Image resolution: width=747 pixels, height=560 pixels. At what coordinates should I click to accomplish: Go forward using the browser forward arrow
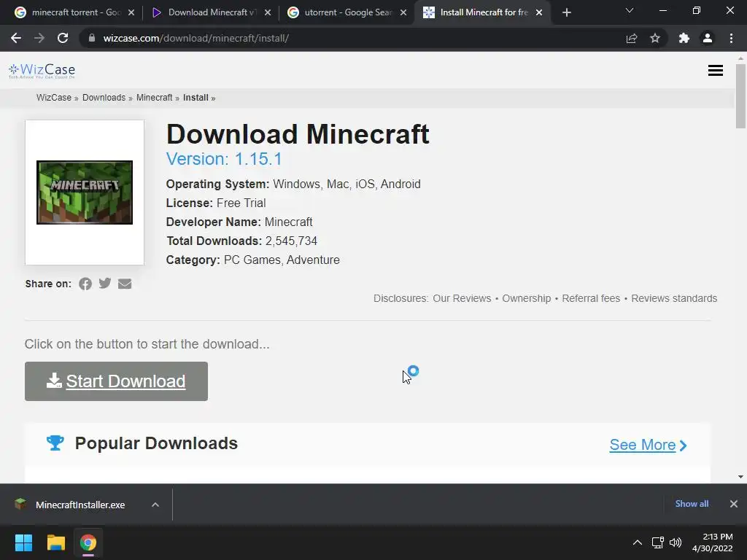(x=39, y=38)
